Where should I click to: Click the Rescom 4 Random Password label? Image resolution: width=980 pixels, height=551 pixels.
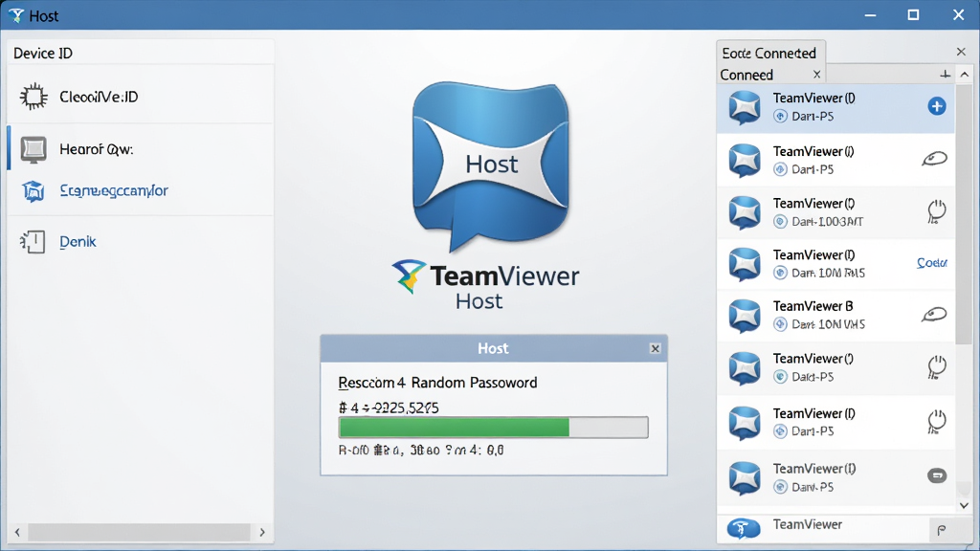pos(437,383)
